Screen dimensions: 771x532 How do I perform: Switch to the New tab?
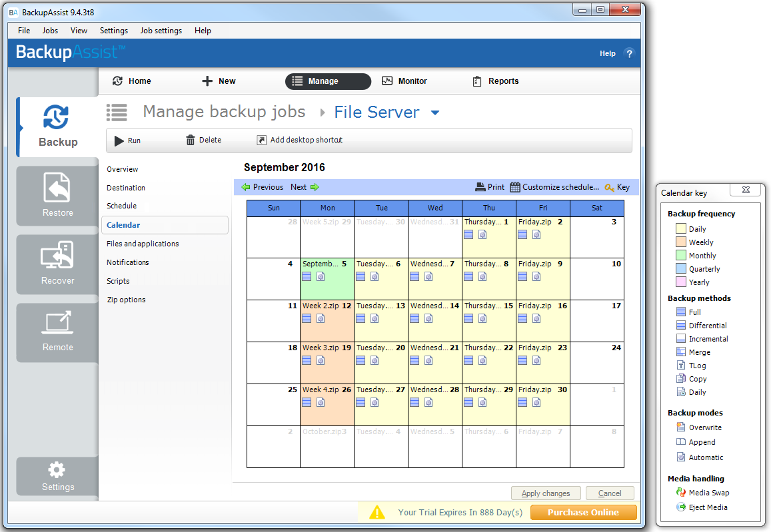pos(219,81)
